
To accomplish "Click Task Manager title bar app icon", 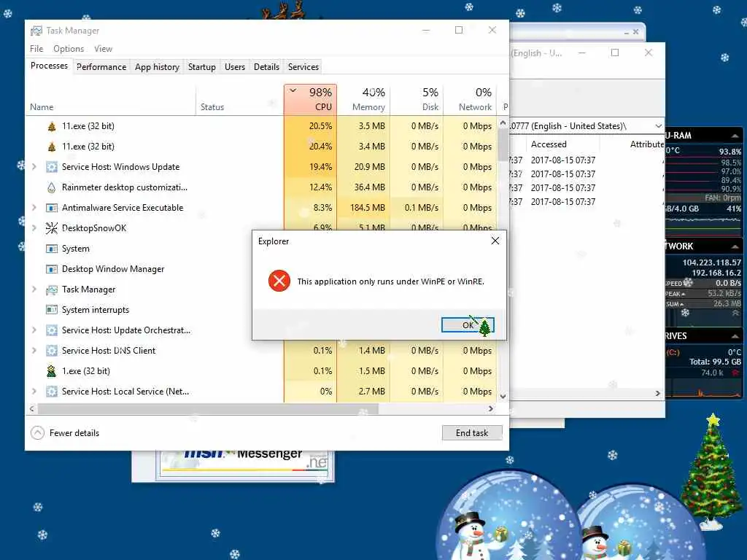I will [36, 31].
